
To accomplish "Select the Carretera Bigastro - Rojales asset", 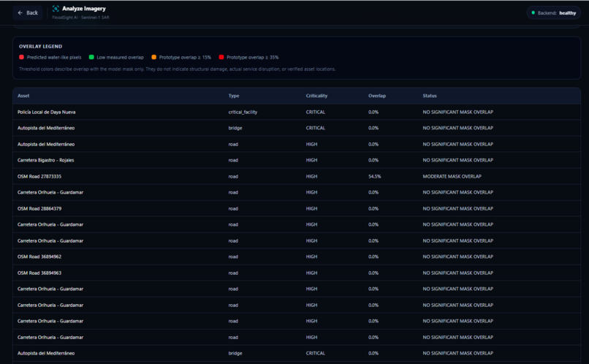I will [45, 160].
